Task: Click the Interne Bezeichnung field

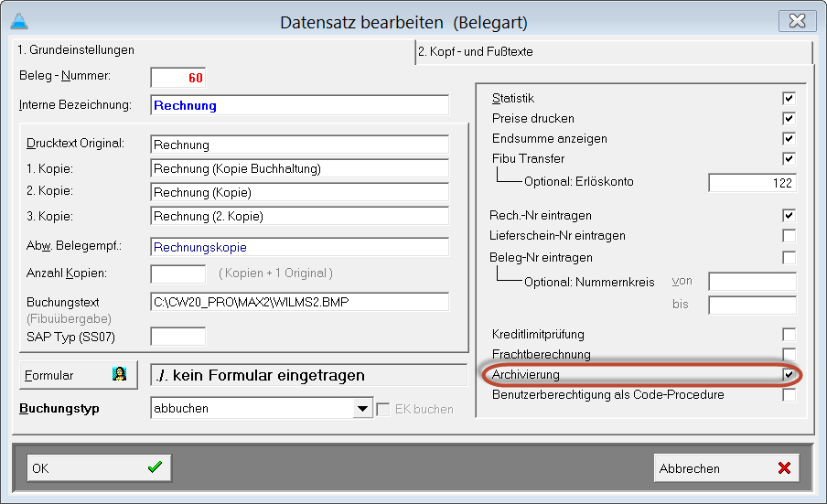Action: pos(299,105)
